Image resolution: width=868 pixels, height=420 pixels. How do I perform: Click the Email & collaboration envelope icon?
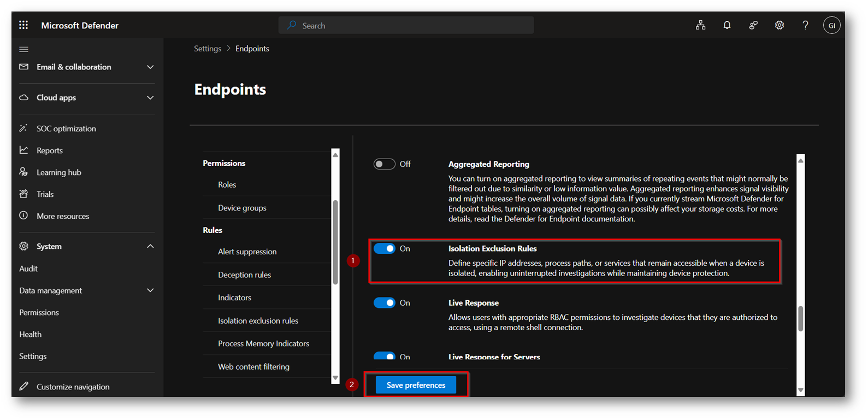(x=23, y=67)
